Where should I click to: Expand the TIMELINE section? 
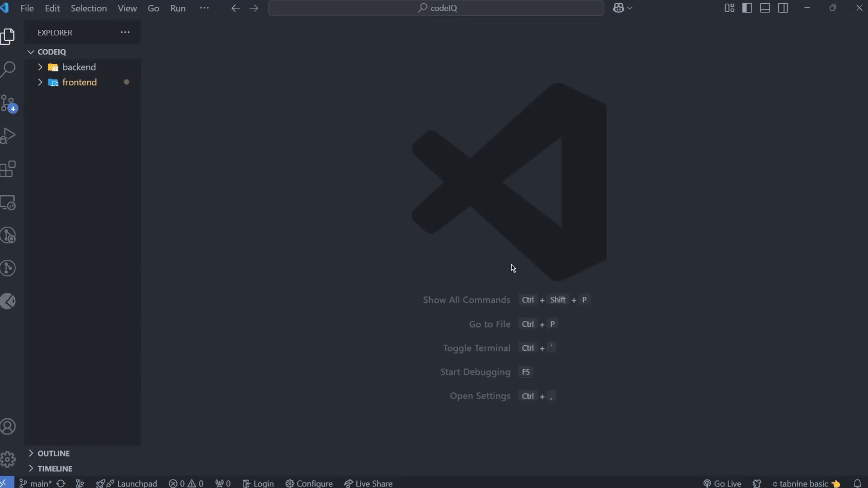pyautogui.click(x=55, y=469)
